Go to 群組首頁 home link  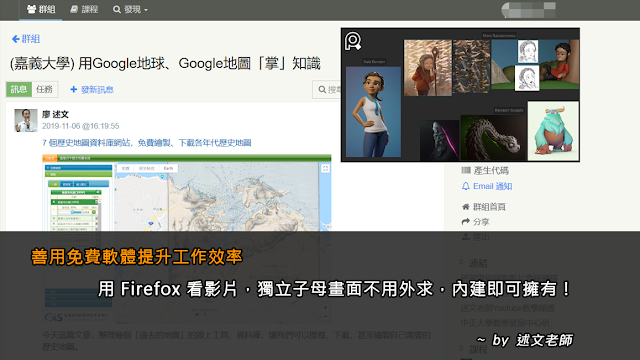point(484,207)
